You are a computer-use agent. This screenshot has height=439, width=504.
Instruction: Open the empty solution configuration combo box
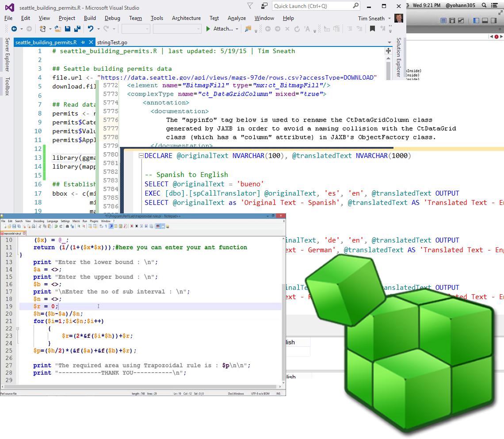(x=136, y=29)
